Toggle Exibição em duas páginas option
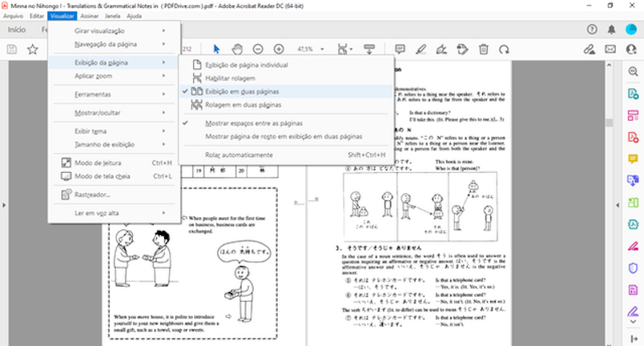This screenshot has width=644, height=346. point(285,92)
